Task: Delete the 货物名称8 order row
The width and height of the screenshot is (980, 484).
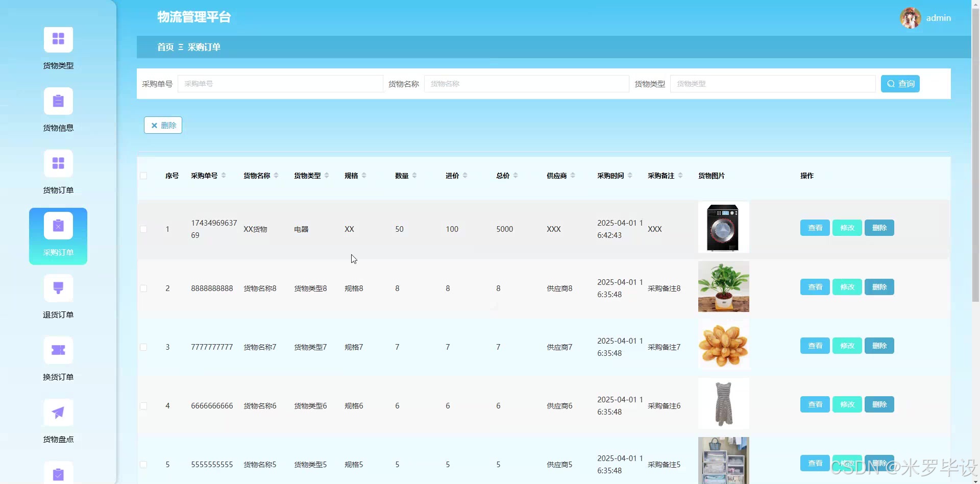Action: pos(879,287)
